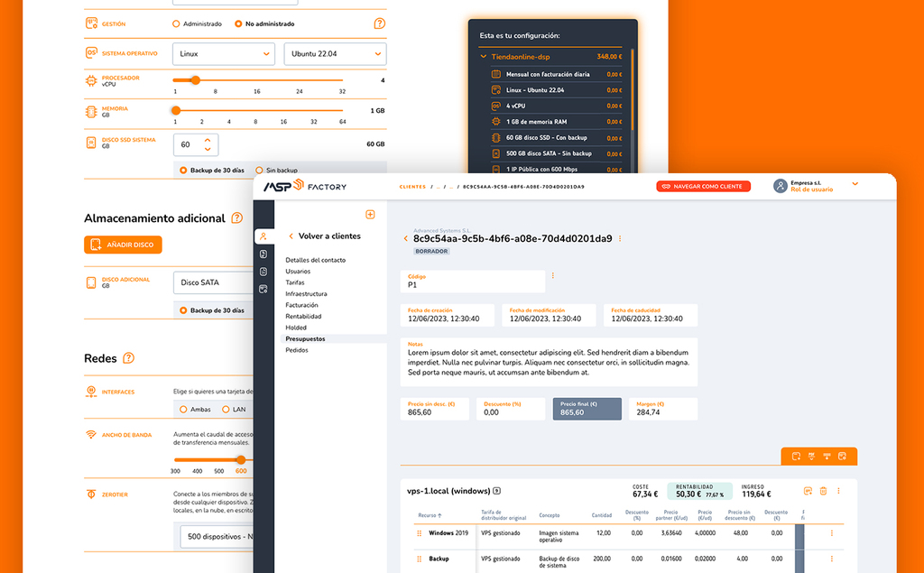
Task: Click the Añadir disco button
Action: click(123, 245)
